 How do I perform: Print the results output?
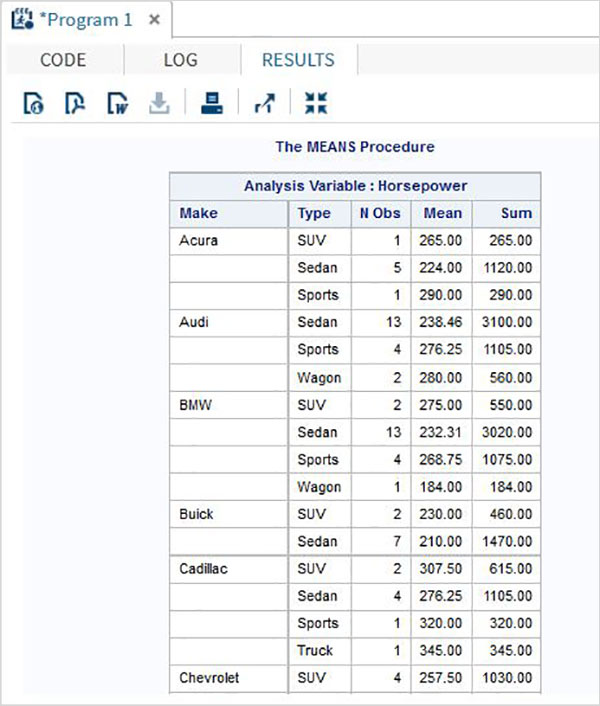[211, 103]
